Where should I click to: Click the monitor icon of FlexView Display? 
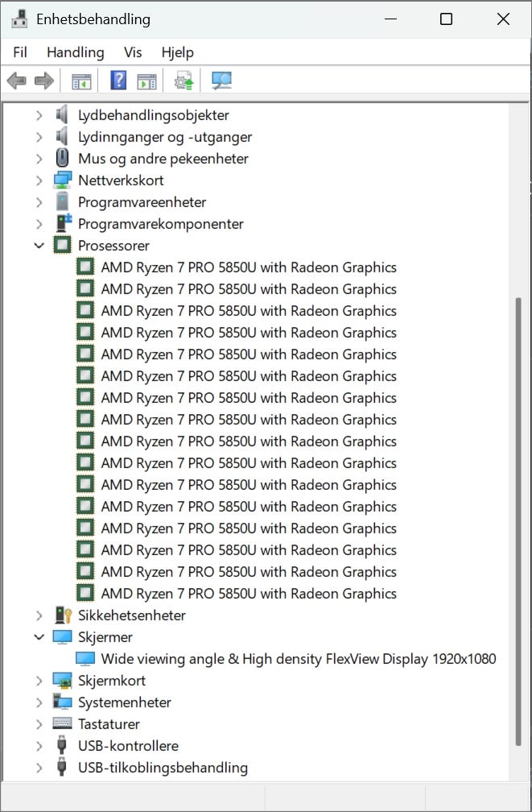[x=85, y=659]
